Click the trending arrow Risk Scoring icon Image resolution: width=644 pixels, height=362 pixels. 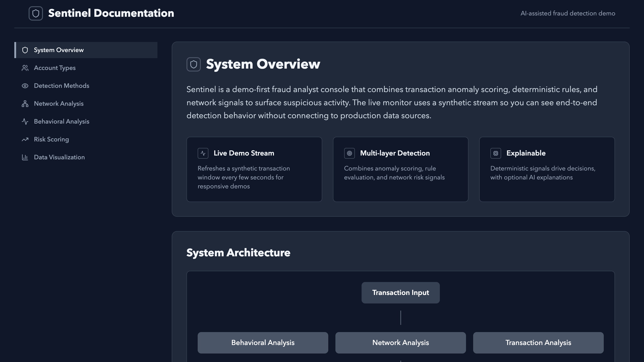tap(25, 139)
